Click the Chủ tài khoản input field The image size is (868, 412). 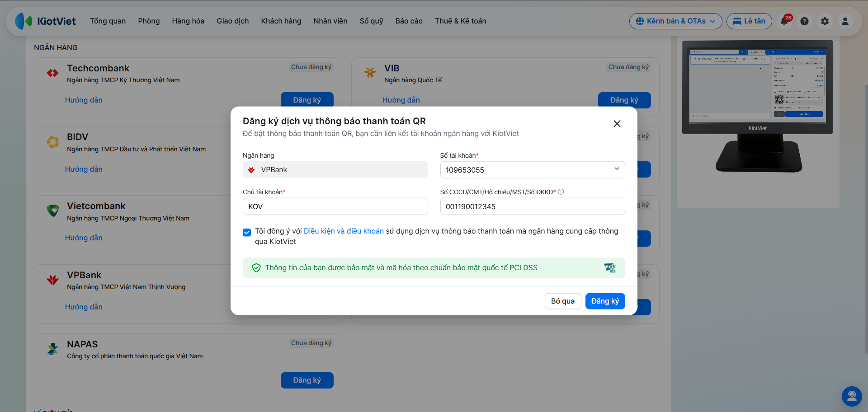click(x=335, y=206)
